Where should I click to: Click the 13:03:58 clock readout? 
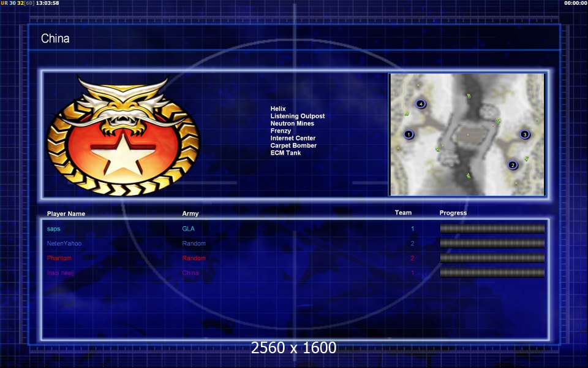pyautogui.click(x=47, y=3)
